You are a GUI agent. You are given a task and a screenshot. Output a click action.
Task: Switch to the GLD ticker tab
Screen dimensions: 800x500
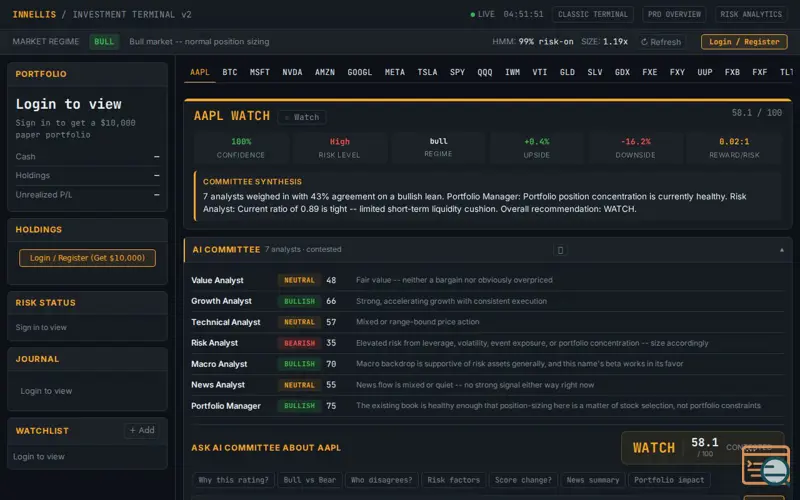[x=567, y=72]
